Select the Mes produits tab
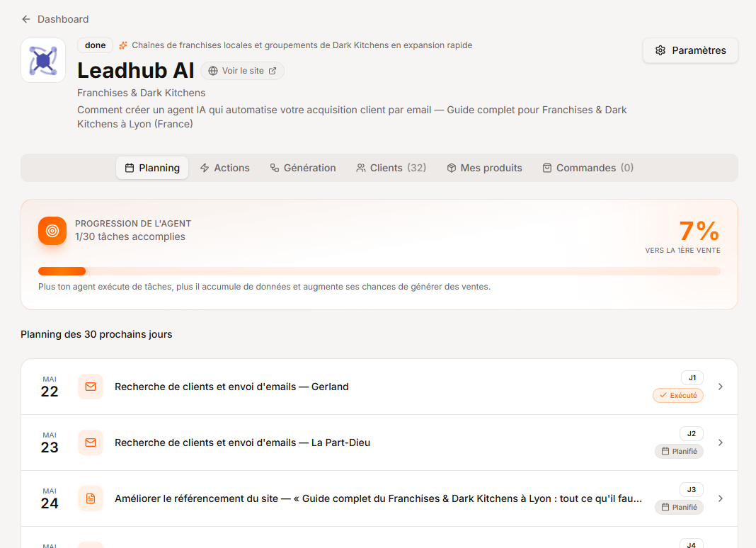 click(x=484, y=168)
